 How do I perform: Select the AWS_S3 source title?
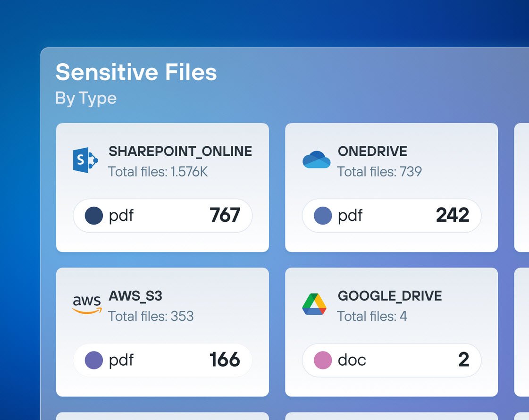(x=135, y=296)
